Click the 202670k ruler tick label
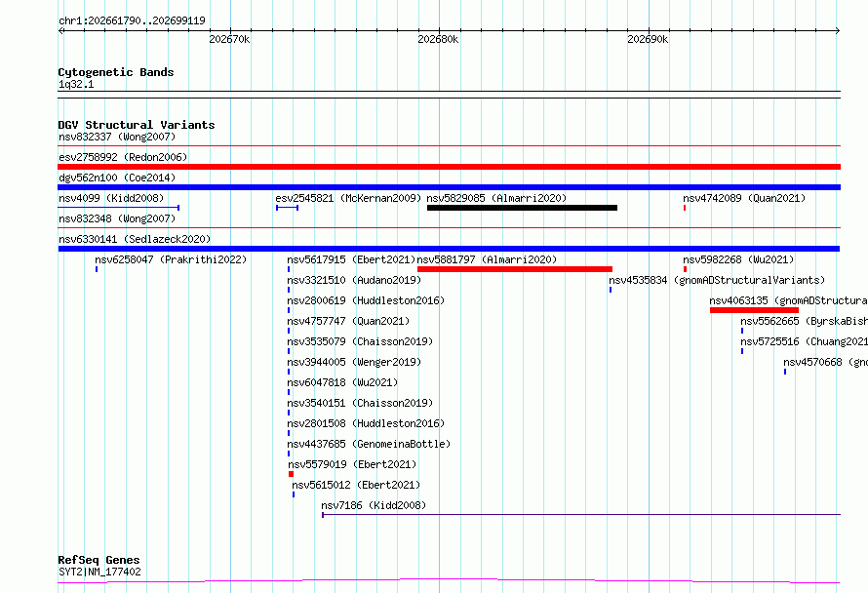Viewport: 868px width, 593px height. pyautogui.click(x=229, y=39)
